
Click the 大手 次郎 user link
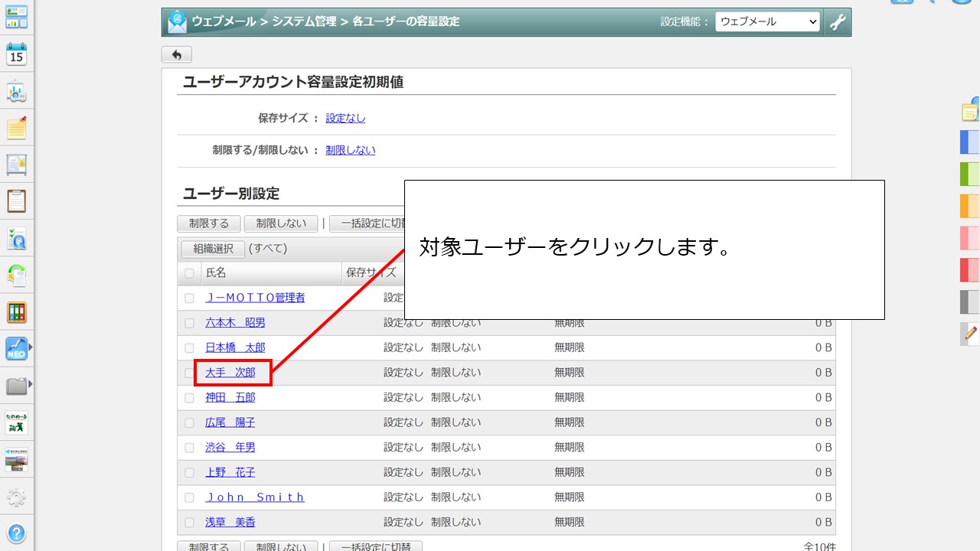point(230,373)
